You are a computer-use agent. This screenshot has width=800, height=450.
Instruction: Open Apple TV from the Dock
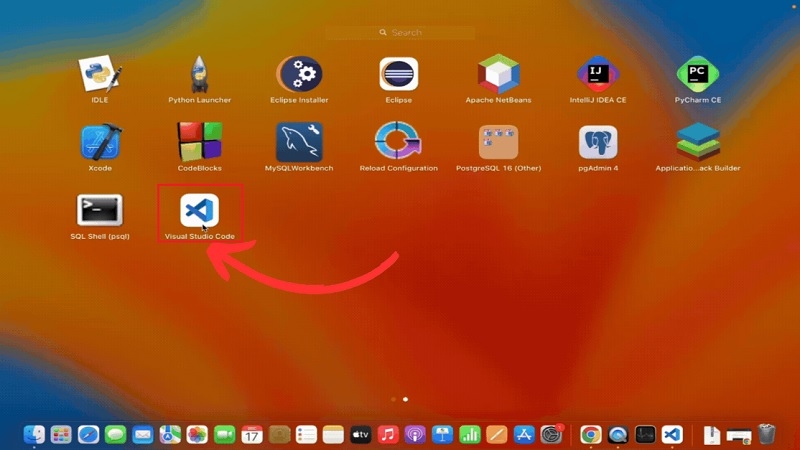click(361, 435)
